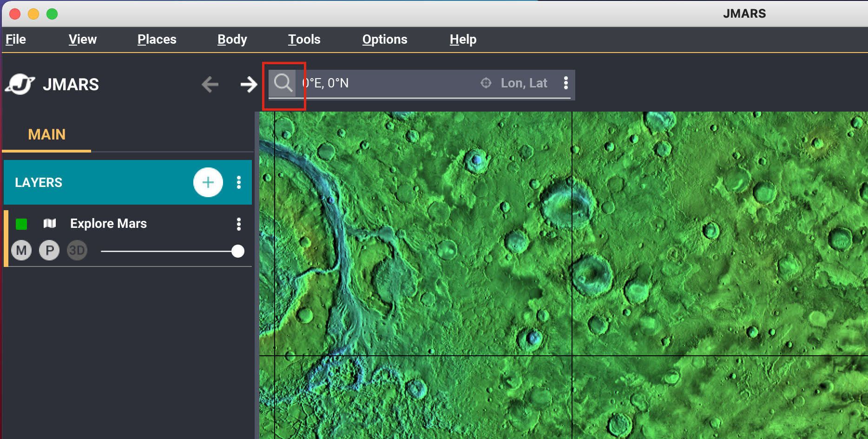Click the JMARS title text
The height and width of the screenshot is (439, 868).
click(71, 84)
